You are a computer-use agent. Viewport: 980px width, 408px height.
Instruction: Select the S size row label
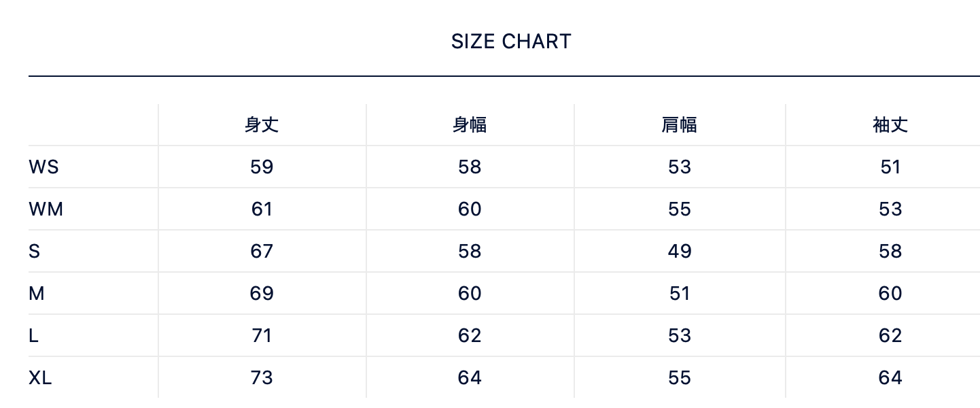tap(35, 252)
